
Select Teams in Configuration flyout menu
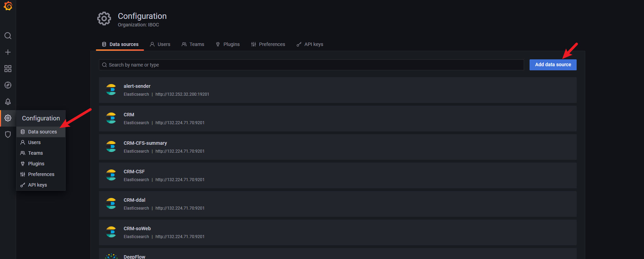tap(35, 153)
